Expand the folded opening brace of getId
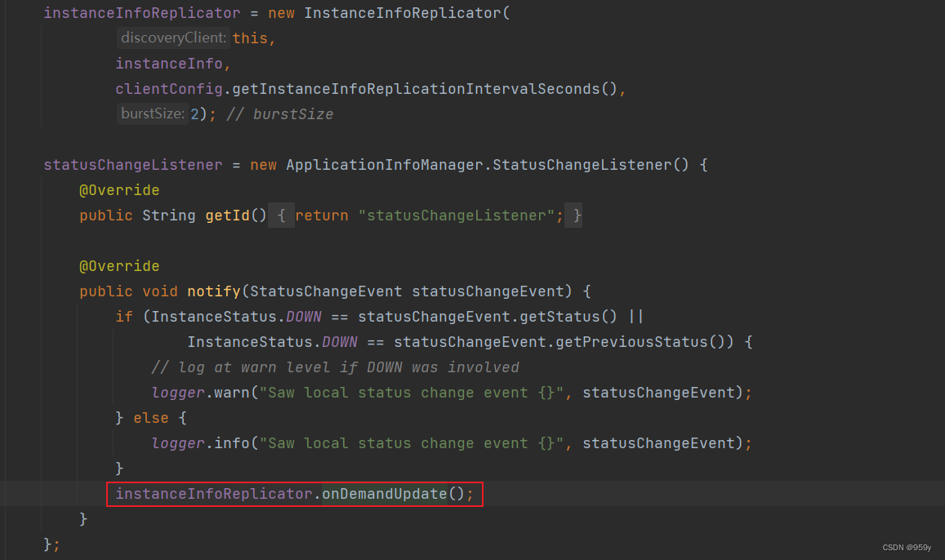This screenshot has height=560, width=945. [x=281, y=215]
